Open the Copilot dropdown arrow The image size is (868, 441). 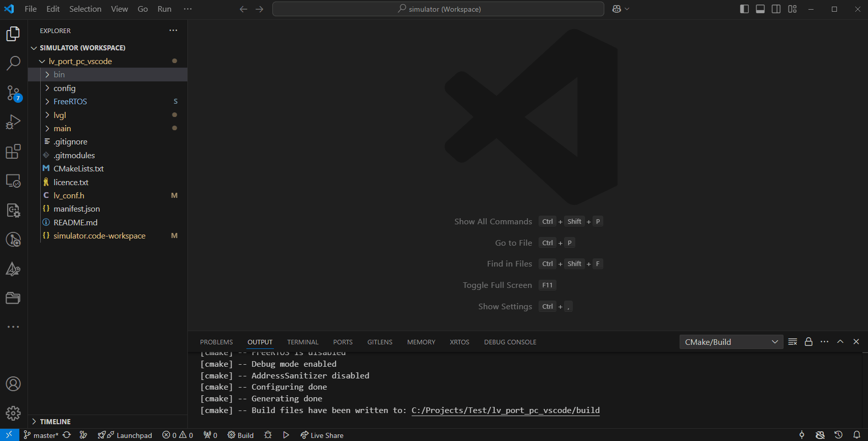click(x=627, y=9)
